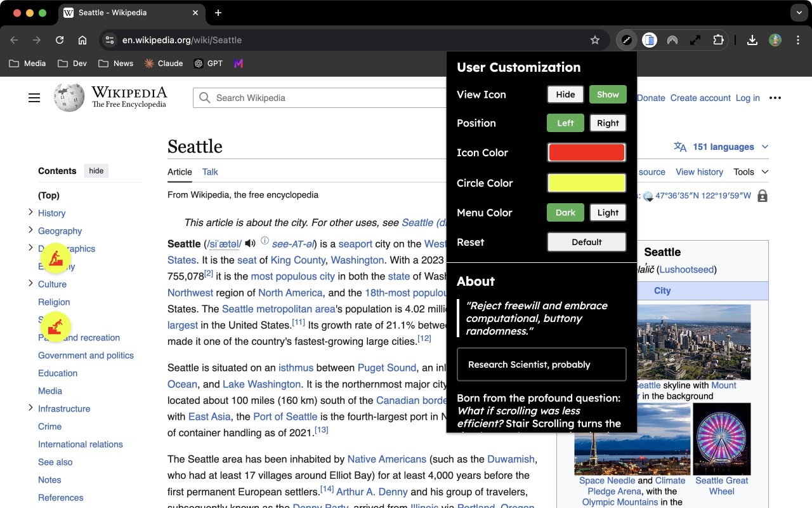Open the Puget Sound article link

387,368
